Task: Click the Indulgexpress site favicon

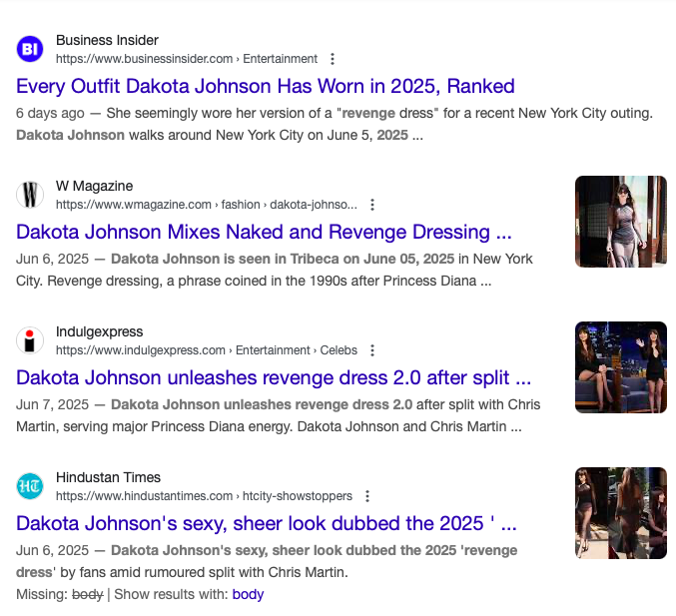Action: [30, 340]
